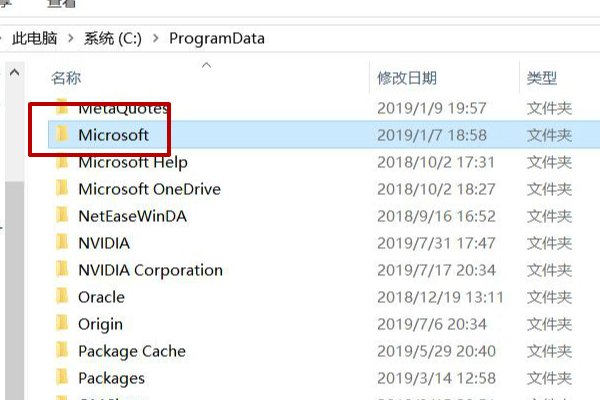Select the NVIDIA Corporation folder icon
This screenshot has height=400, width=600.
coord(62,270)
